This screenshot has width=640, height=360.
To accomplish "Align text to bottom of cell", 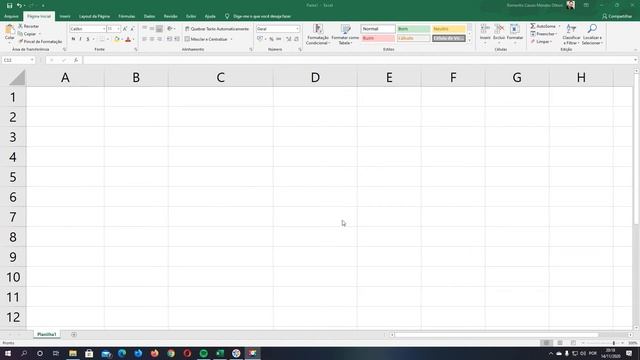I will (159, 29).
